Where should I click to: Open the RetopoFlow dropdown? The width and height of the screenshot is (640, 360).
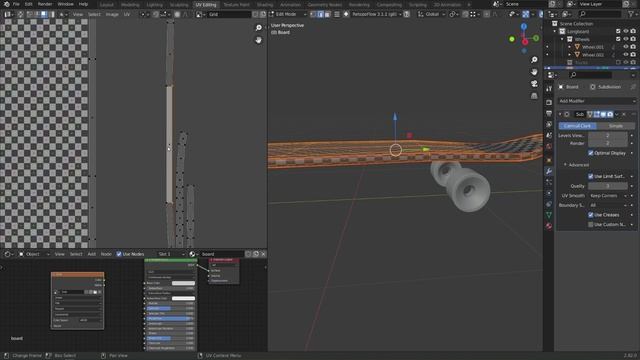pos(375,14)
